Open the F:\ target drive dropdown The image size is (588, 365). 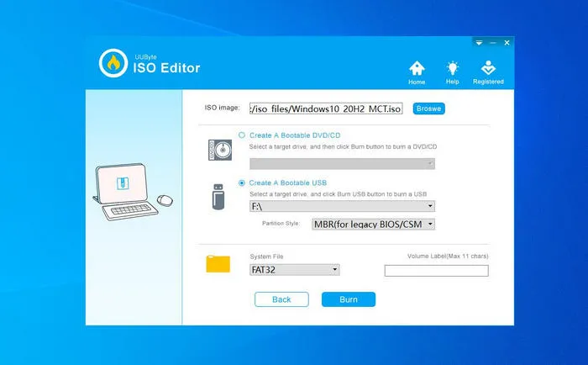[x=342, y=206]
